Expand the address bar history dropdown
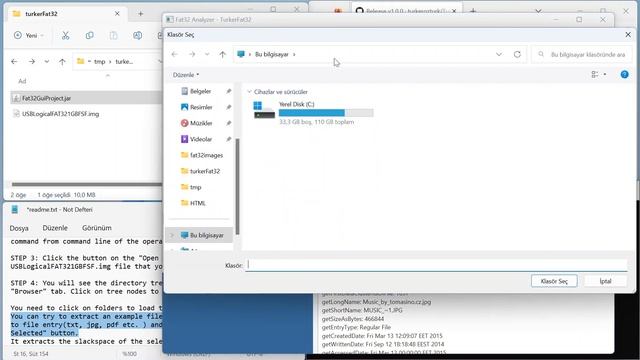This screenshot has height=360, width=640. point(499,54)
